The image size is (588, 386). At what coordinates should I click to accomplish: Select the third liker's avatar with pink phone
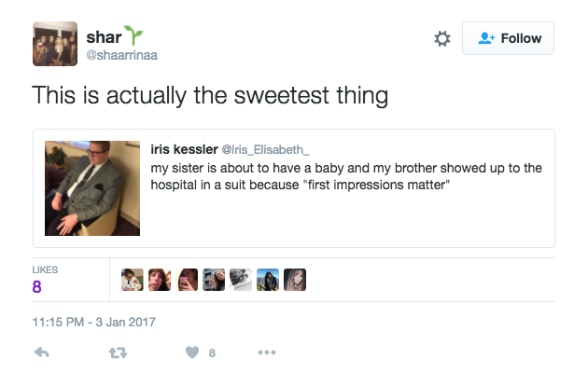pos(187,280)
